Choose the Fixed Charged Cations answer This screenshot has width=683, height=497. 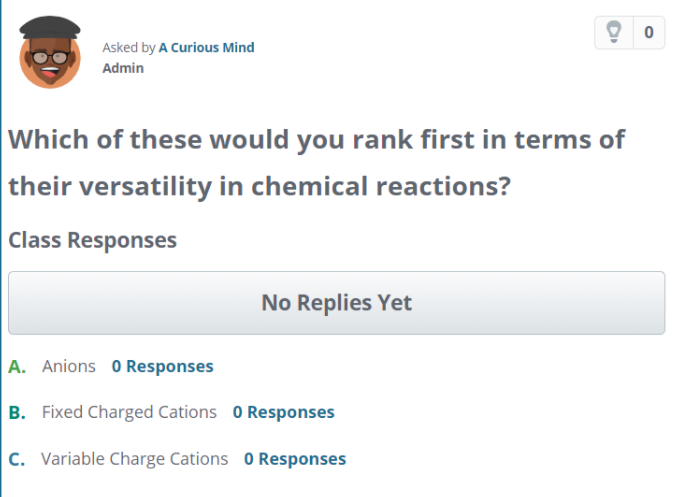[x=129, y=412]
